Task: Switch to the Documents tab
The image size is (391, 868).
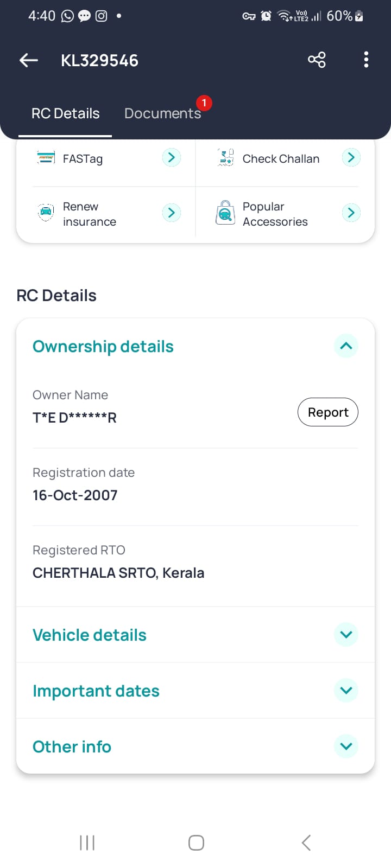Action: (x=162, y=113)
